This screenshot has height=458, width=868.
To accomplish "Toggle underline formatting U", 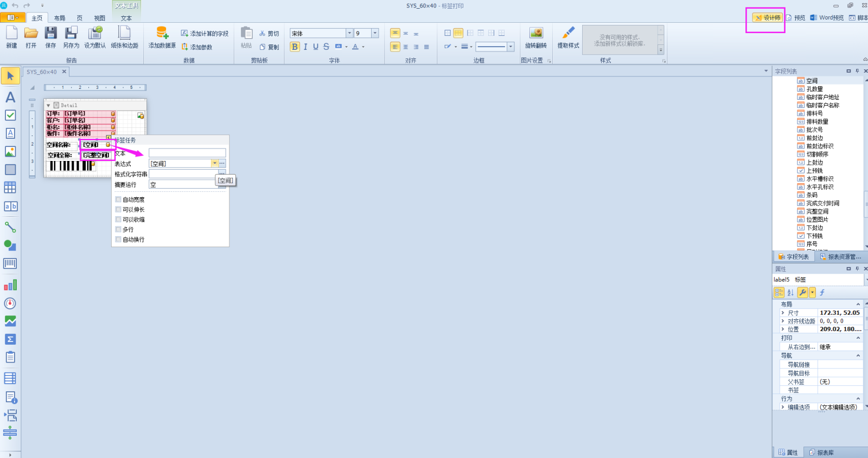I will (x=316, y=47).
